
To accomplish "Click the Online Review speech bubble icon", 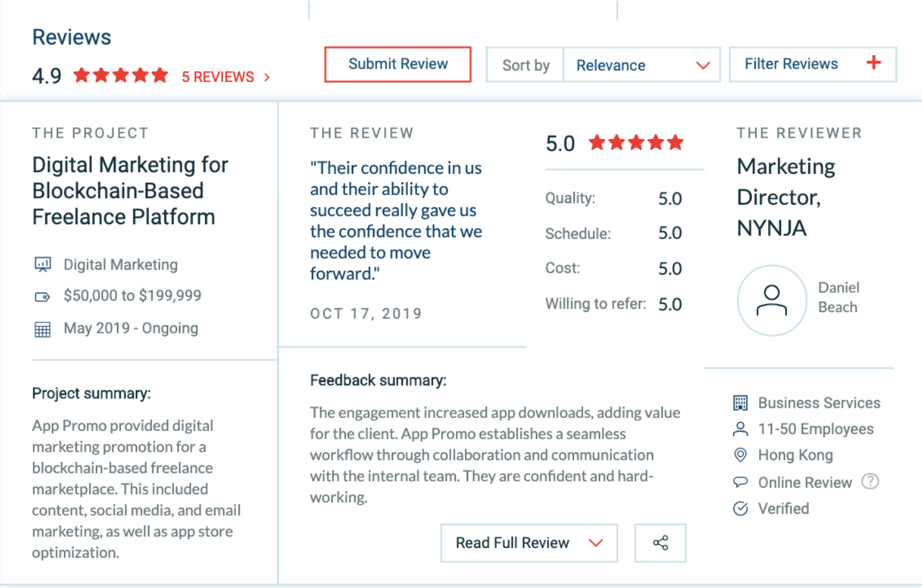I will 741,482.
